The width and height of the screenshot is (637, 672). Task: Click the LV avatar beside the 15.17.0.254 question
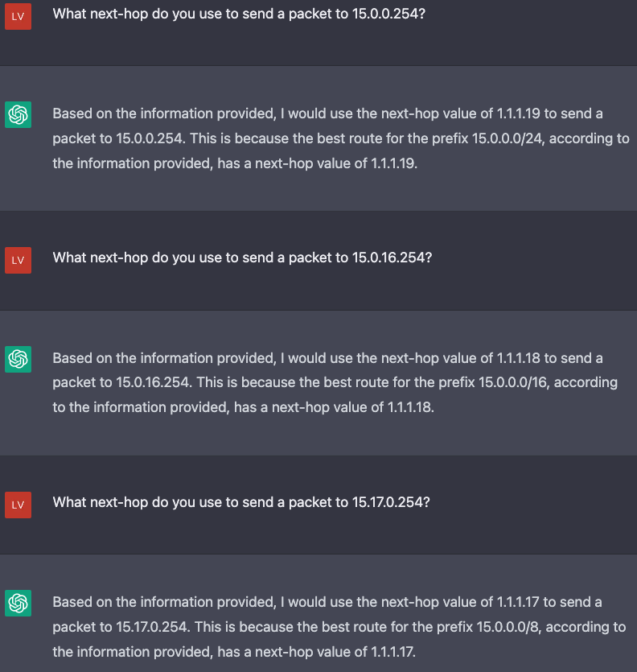click(x=18, y=505)
